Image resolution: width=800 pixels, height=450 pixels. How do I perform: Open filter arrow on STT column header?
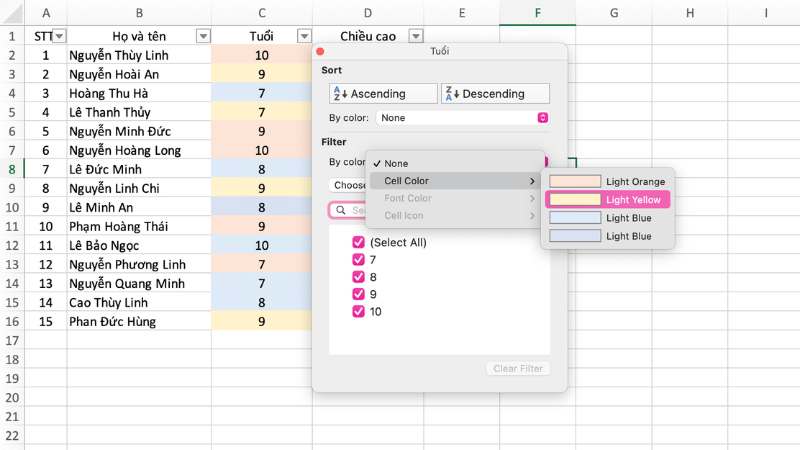point(59,36)
